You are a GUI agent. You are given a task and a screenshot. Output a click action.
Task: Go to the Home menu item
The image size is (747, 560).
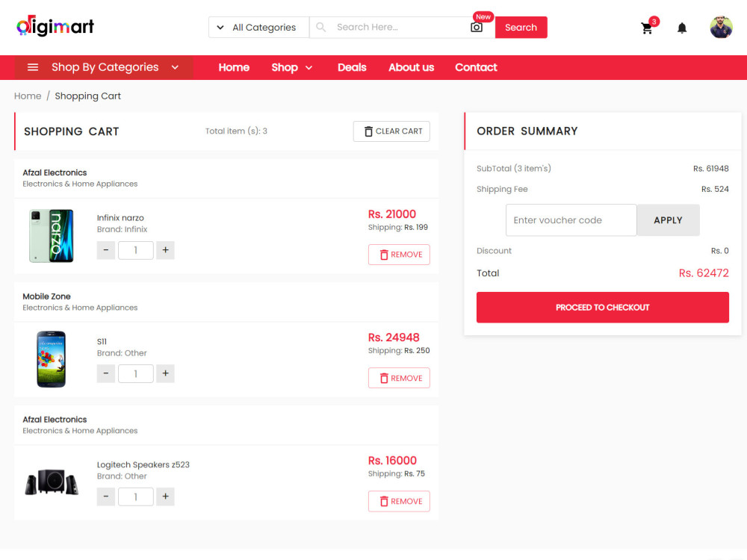pos(234,67)
